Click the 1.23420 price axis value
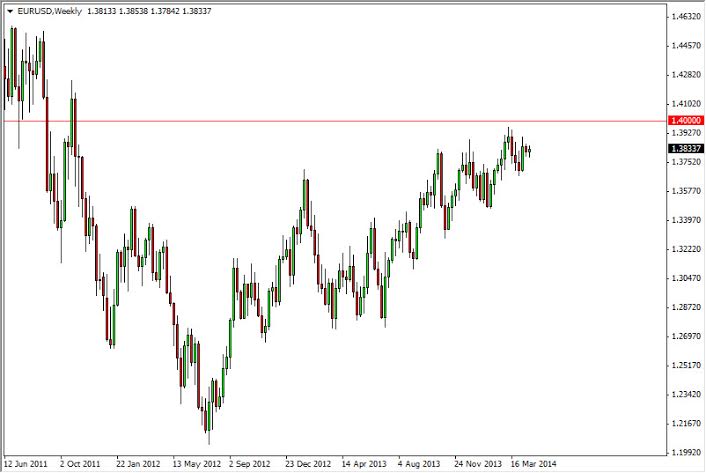 pos(686,394)
